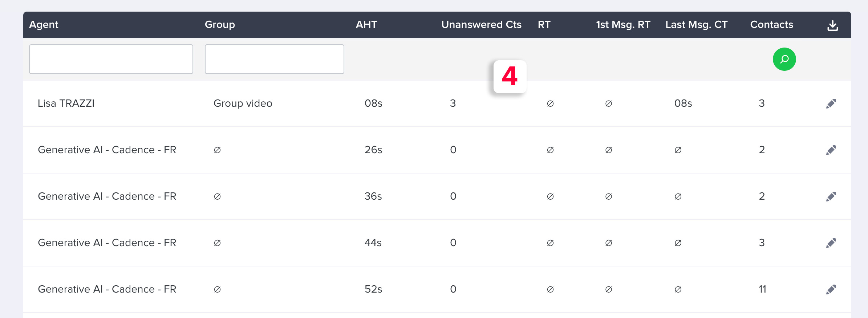The height and width of the screenshot is (318, 868).
Task: Click the green search button
Action: [x=784, y=59]
